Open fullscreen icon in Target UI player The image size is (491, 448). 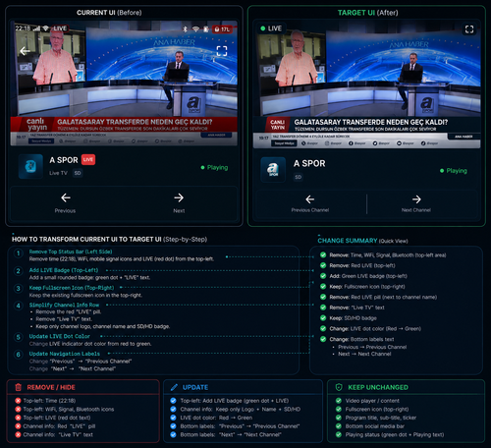(469, 29)
